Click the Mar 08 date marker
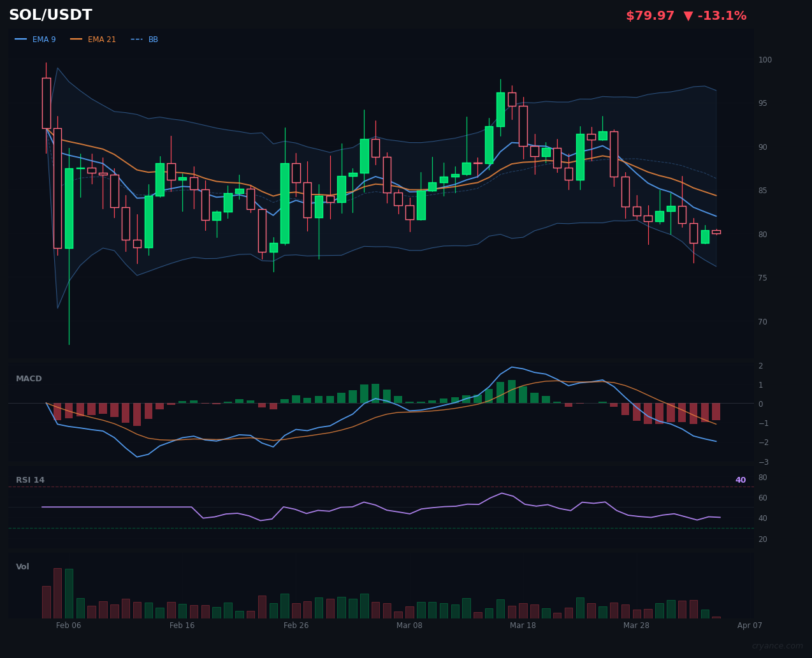This screenshot has height=658, width=812. [x=409, y=625]
